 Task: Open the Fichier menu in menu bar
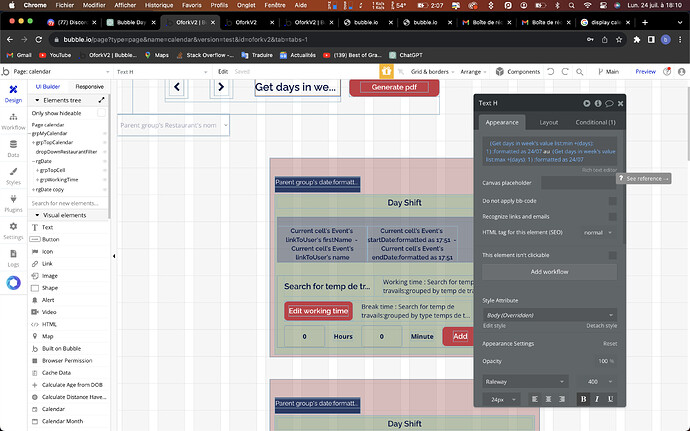[x=65, y=5]
